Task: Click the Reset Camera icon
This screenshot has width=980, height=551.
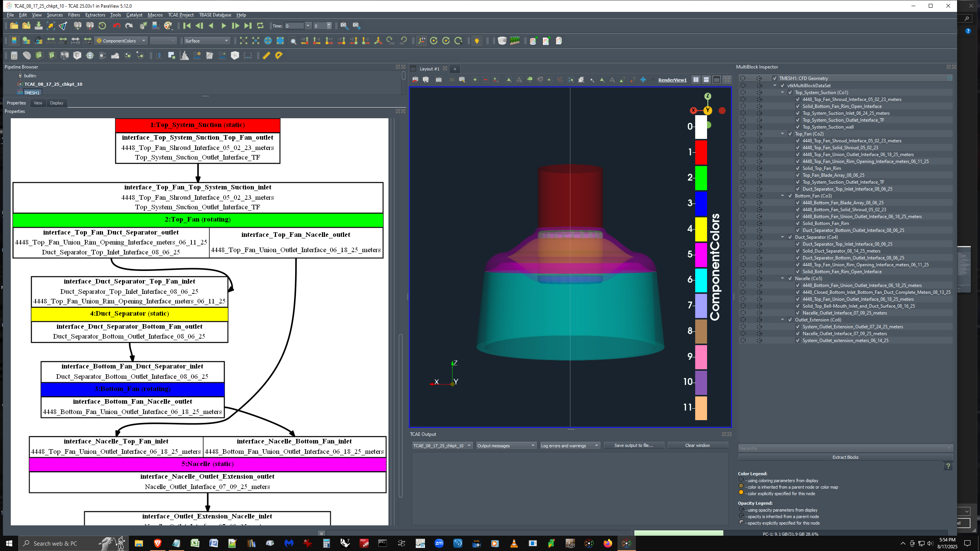Action: [x=243, y=41]
